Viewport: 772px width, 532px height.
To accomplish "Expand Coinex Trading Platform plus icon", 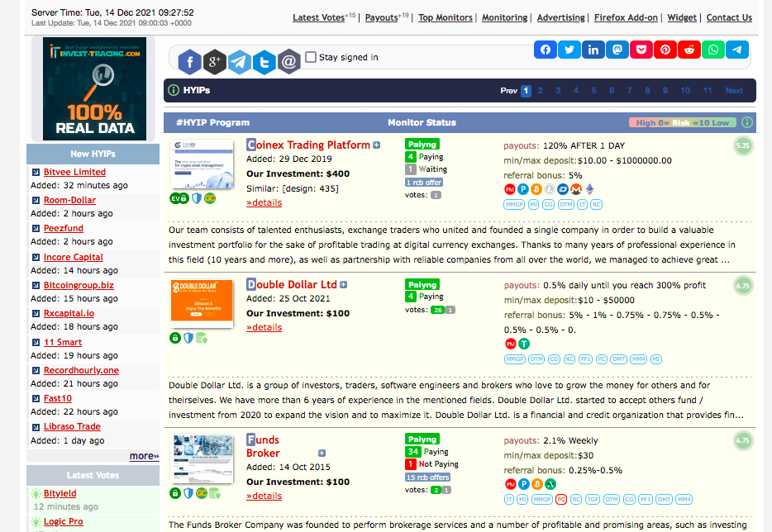I will 377,145.
